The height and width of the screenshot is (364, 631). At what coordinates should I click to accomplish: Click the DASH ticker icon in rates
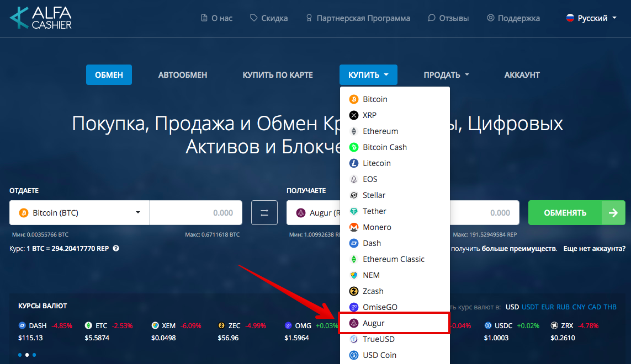click(x=22, y=325)
